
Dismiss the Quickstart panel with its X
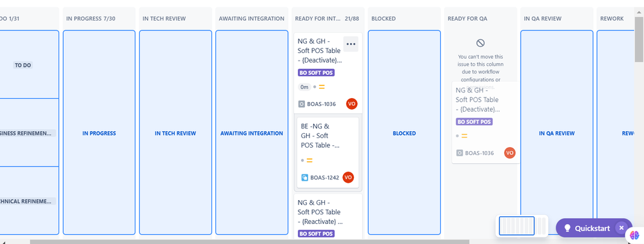pyautogui.click(x=621, y=228)
